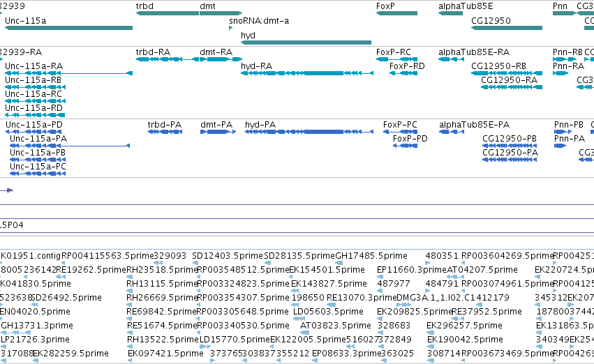Select the CG12950-PA protein label
The image size is (594, 364).
tap(510, 153)
